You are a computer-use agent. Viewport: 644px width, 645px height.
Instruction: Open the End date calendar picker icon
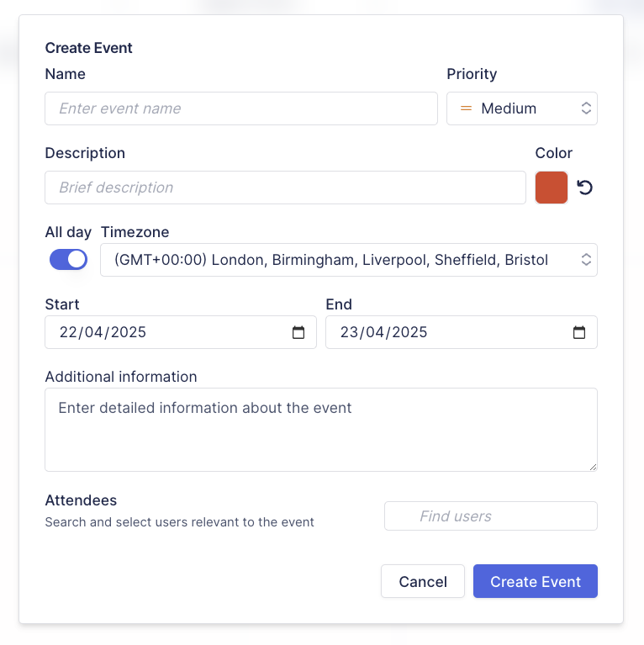tap(579, 332)
